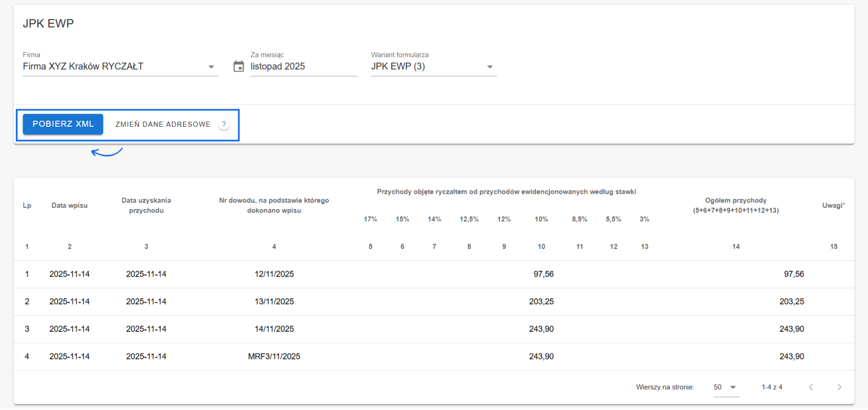Click the Data uzyskania przychodu header

pyautogui.click(x=146, y=205)
